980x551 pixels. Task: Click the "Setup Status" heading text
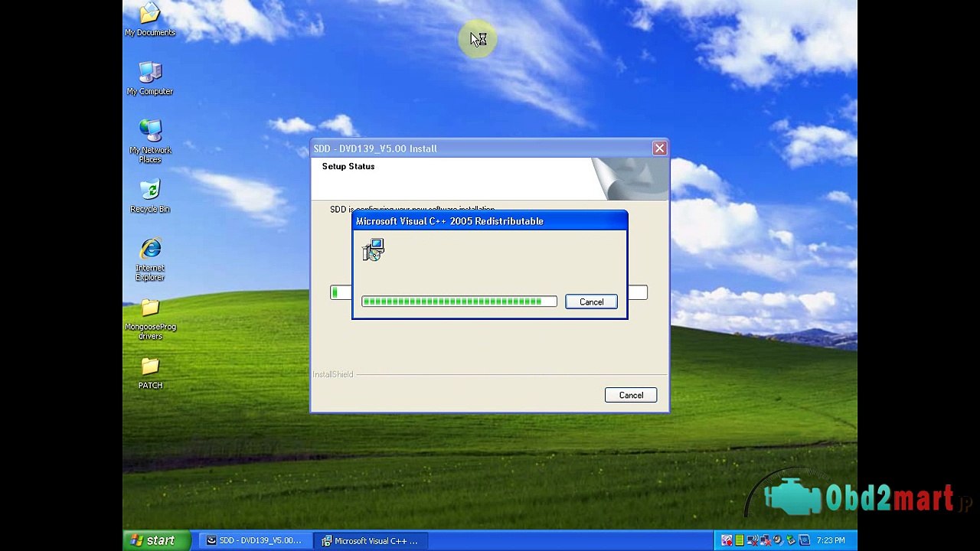tap(348, 166)
